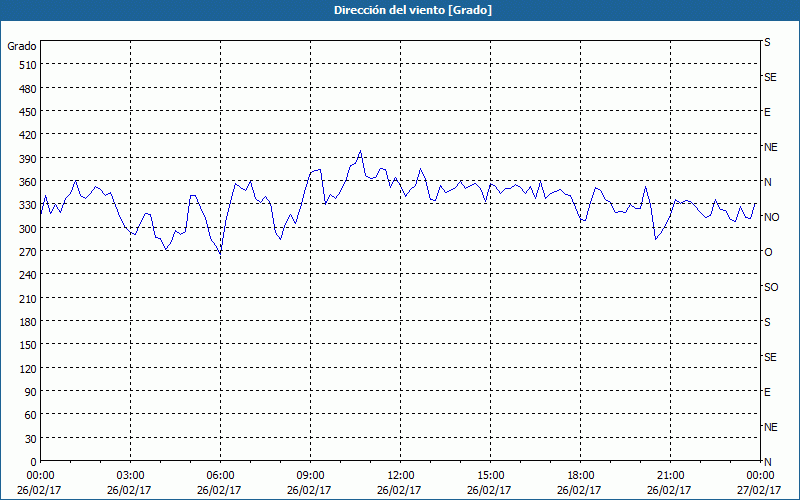Click the 420 left axis label
Image resolution: width=800 pixels, height=500 pixels.
click(x=29, y=135)
